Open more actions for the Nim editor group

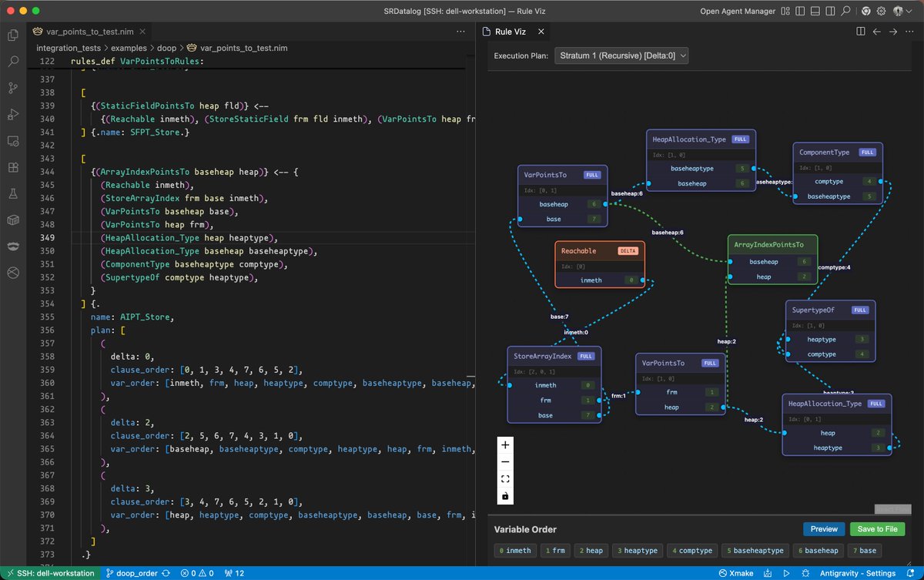click(461, 32)
